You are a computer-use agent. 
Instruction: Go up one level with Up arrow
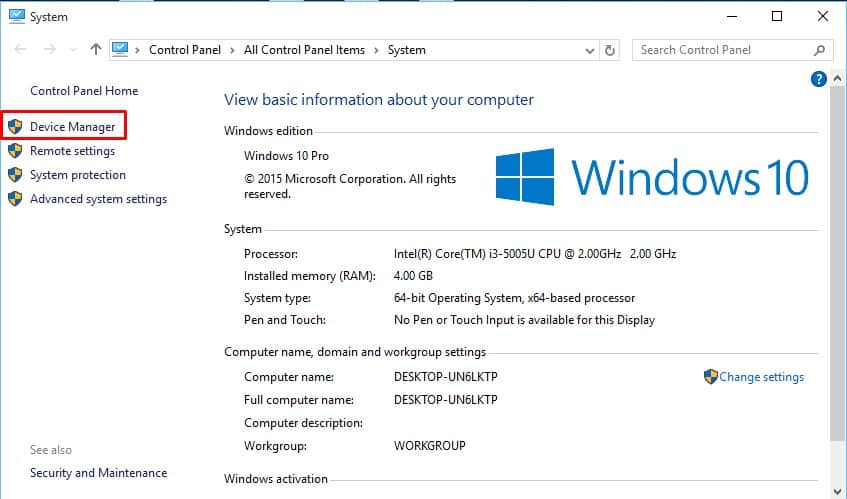(96, 50)
